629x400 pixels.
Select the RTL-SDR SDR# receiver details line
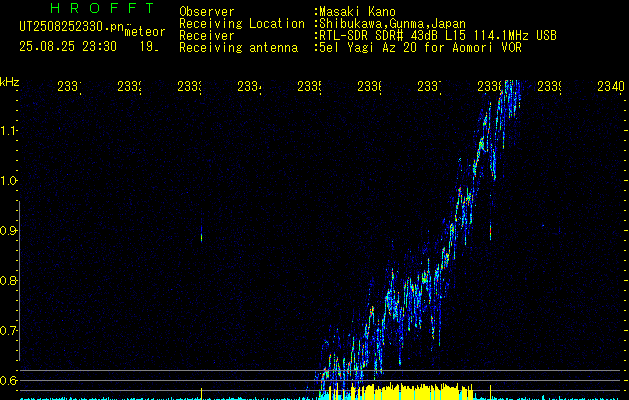438,36
